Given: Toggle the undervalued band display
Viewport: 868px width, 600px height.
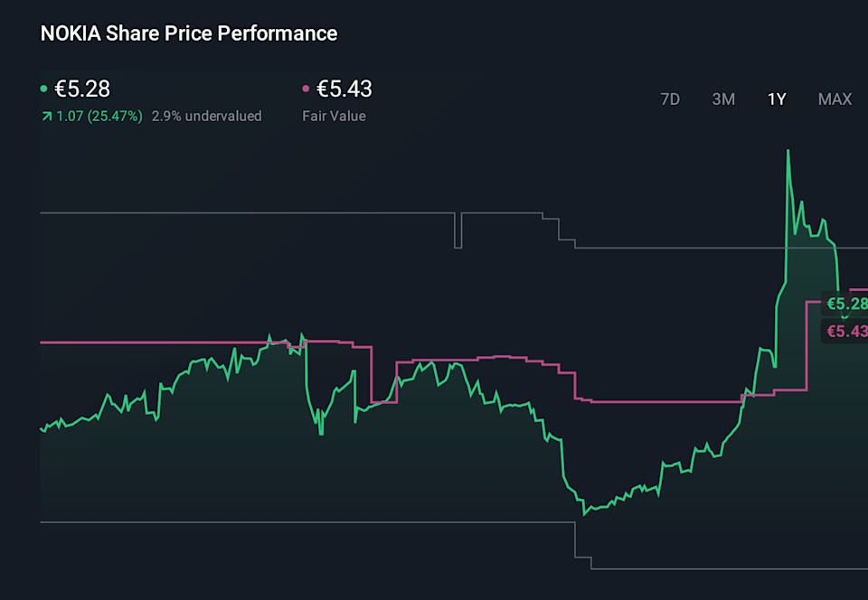Looking at the screenshot, I should point(207,116).
